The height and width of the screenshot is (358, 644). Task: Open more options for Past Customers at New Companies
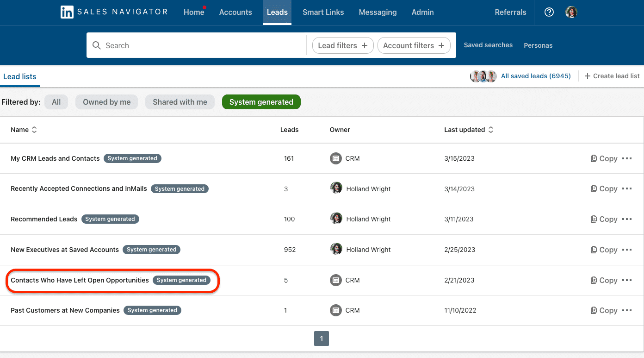point(627,310)
